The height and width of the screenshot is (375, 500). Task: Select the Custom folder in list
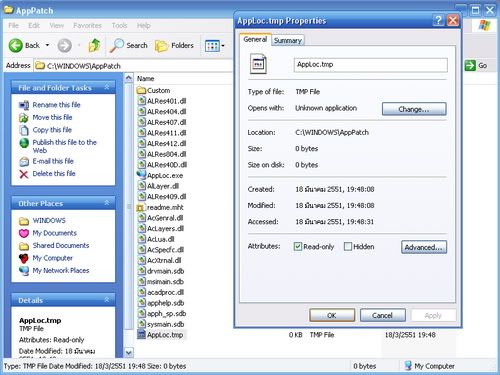pos(154,90)
